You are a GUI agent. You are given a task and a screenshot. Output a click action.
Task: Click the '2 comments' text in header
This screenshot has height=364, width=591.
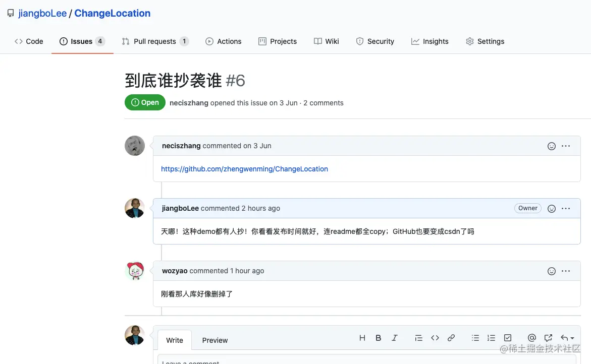coord(324,103)
